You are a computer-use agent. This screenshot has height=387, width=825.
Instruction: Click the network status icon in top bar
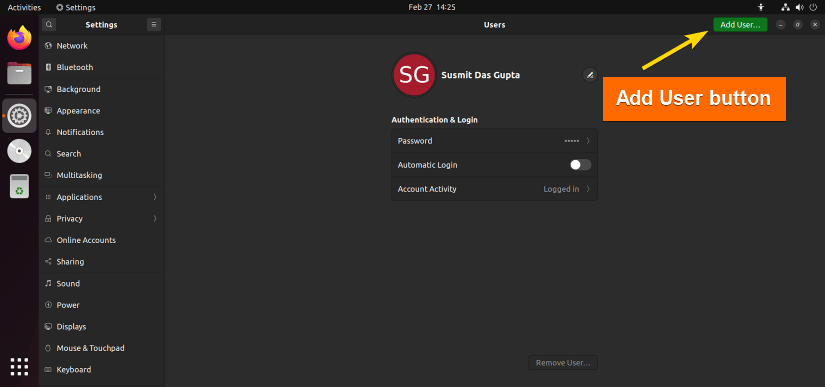pos(786,7)
